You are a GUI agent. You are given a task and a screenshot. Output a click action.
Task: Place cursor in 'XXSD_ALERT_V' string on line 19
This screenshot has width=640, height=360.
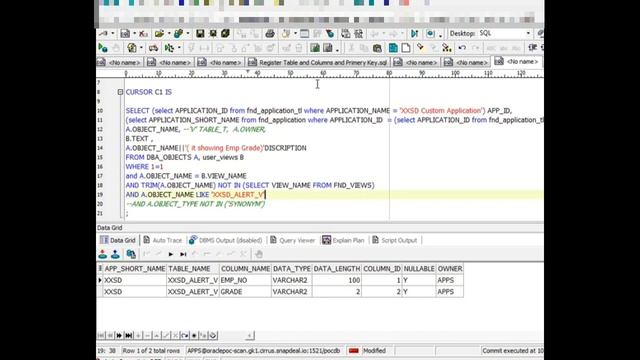(x=238, y=195)
